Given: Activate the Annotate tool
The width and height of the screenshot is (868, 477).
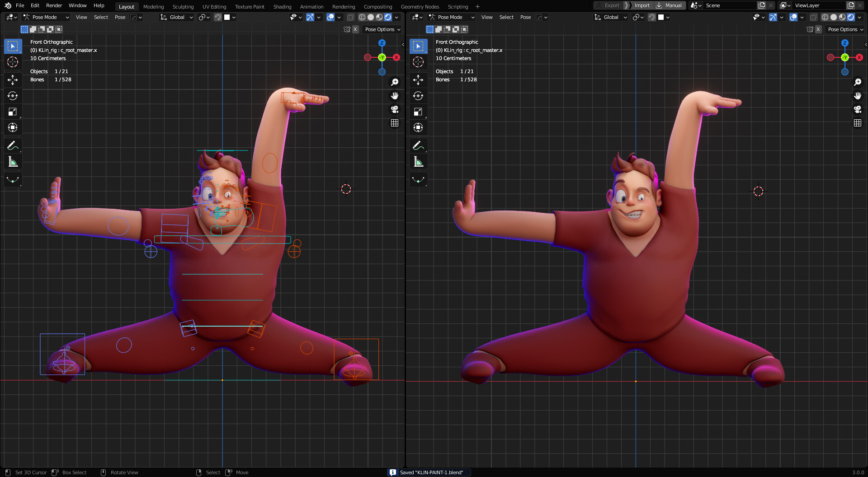Looking at the screenshot, I should click(13, 145).
